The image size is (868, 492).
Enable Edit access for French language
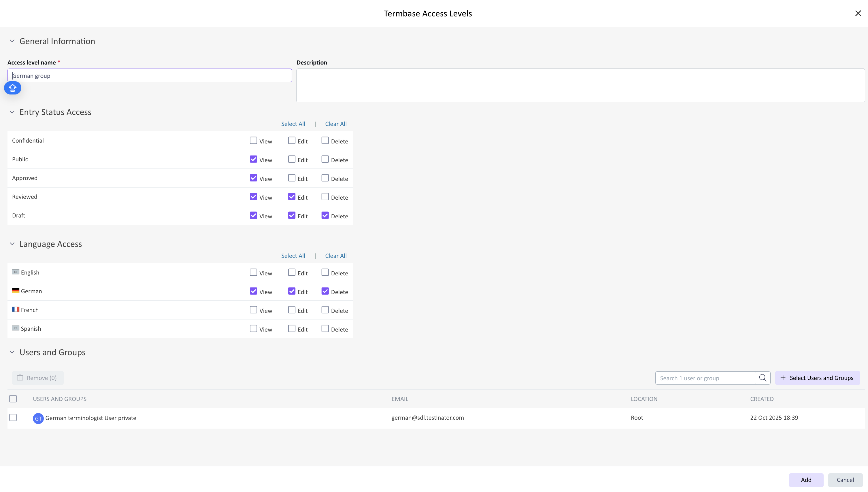tap(291, 310)
